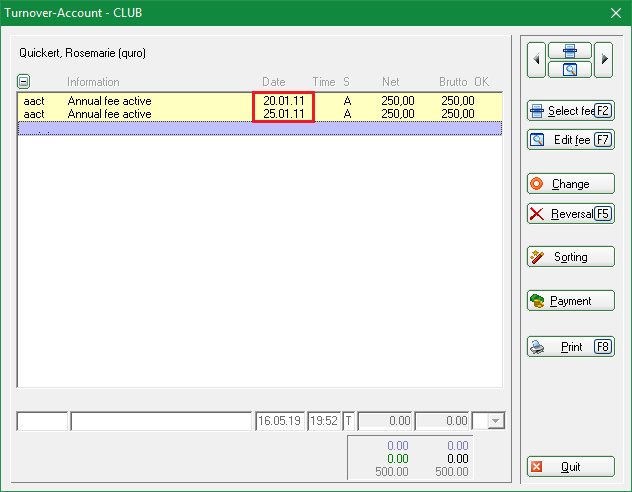
Task: Click the status field showing T
Action: click(349, 421)
